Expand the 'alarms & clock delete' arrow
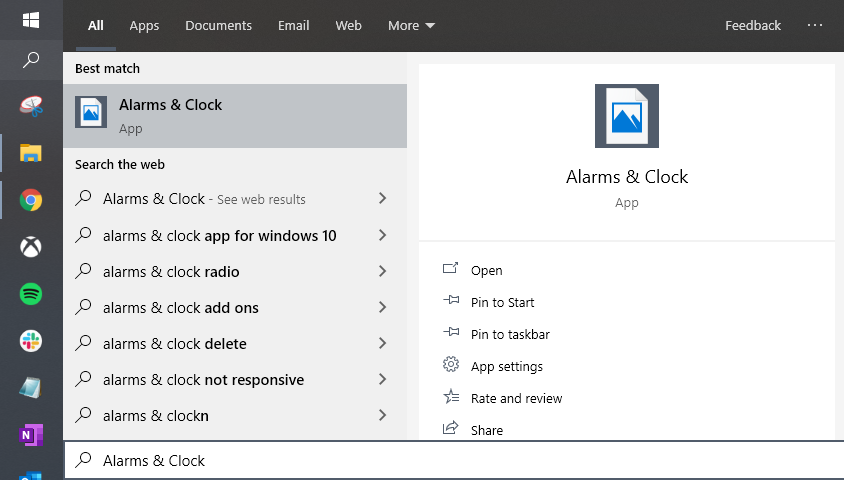Screen dimensions: 844x480 [382, 343]
